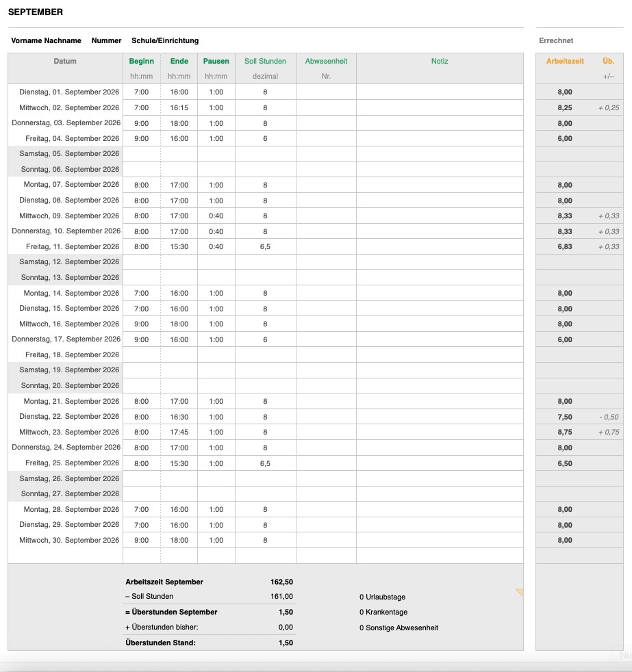The image size is (632, 672).
Task: Select the date cell Samstag, 05. September 2026
Action: tap(66, 154)
